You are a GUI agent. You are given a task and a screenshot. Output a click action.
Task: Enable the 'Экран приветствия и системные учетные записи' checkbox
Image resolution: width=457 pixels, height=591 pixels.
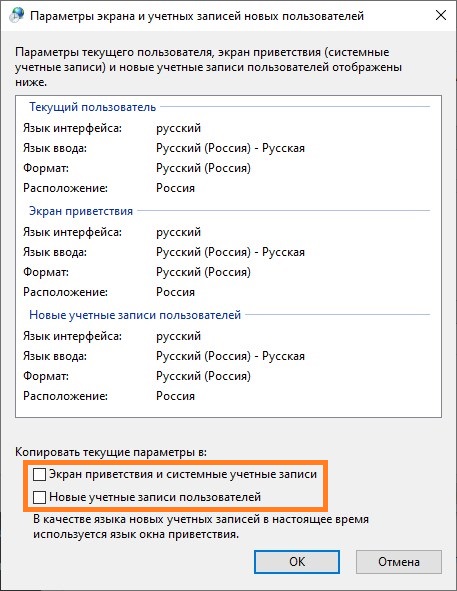(x=39, y=474)
